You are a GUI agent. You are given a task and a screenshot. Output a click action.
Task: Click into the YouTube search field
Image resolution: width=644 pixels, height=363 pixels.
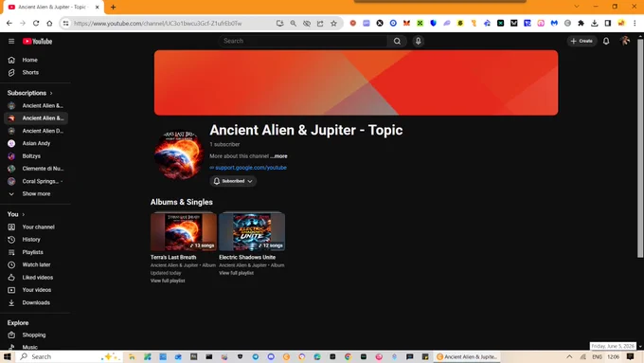click(x=303, y=41)
